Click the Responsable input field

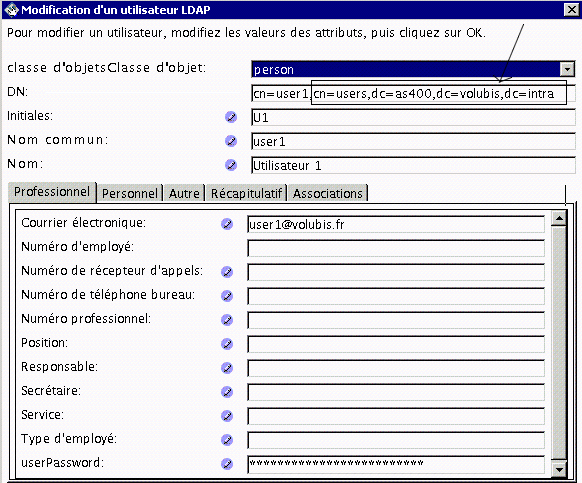coord(396,368)
